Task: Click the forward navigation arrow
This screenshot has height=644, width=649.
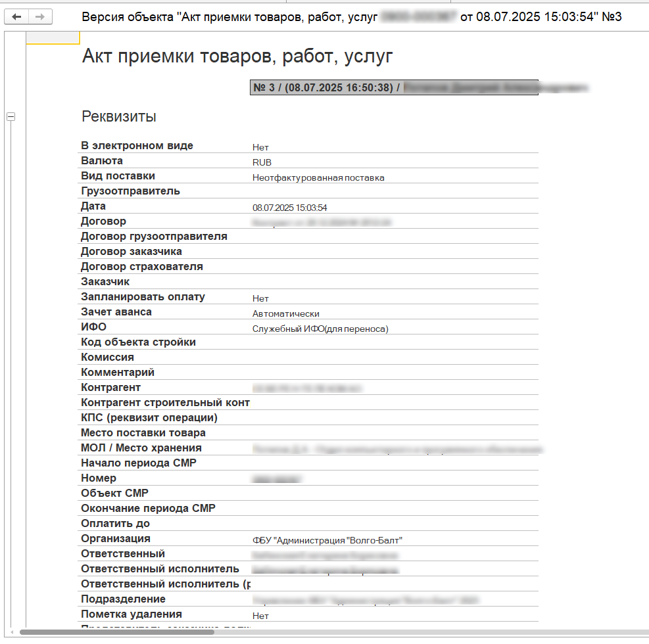Action: click(x=40, y=17)
